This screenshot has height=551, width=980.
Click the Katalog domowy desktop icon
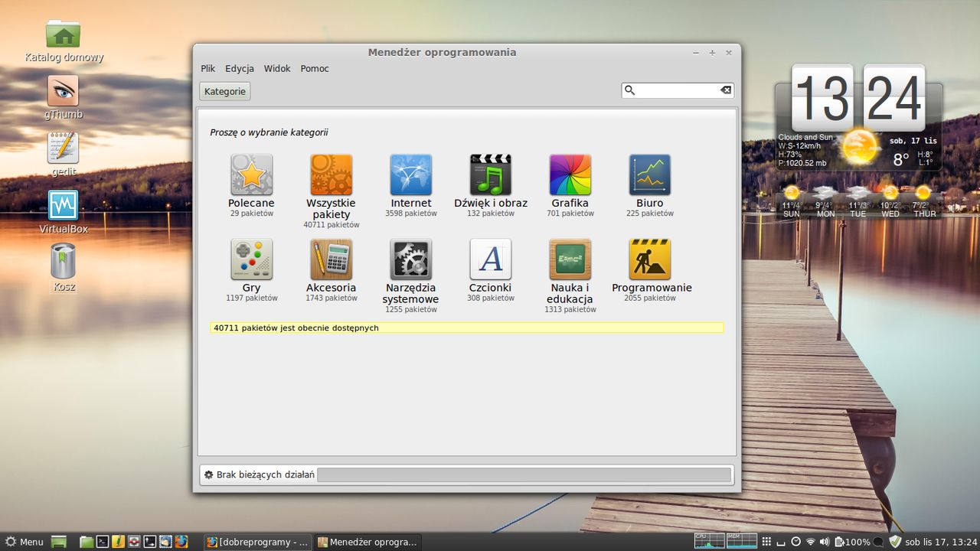pyautogui.click(x=64, y=42)
